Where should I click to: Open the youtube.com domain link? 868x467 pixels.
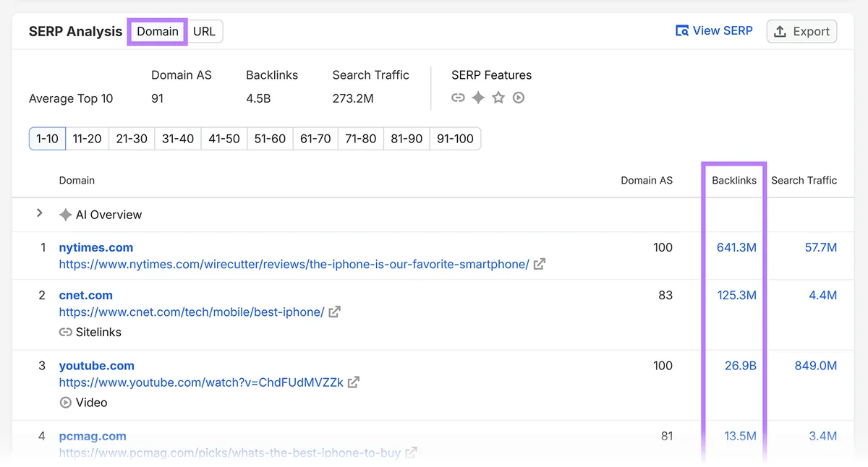pyautogui.click(x=97, y=366)
